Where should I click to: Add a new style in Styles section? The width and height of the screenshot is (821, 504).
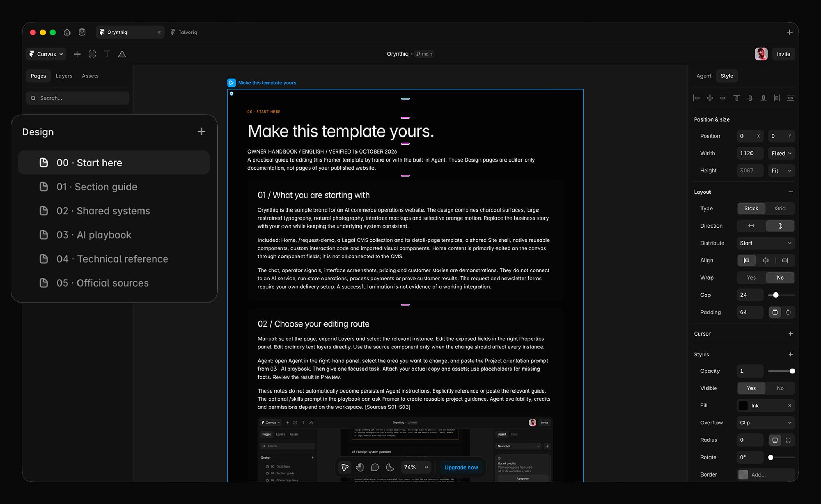point(791,354)
